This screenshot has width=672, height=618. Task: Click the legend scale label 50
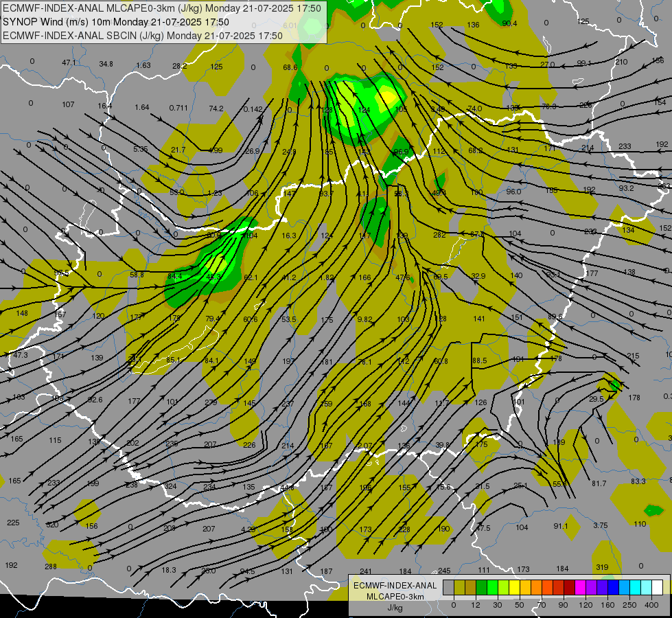tap(520, 605)
